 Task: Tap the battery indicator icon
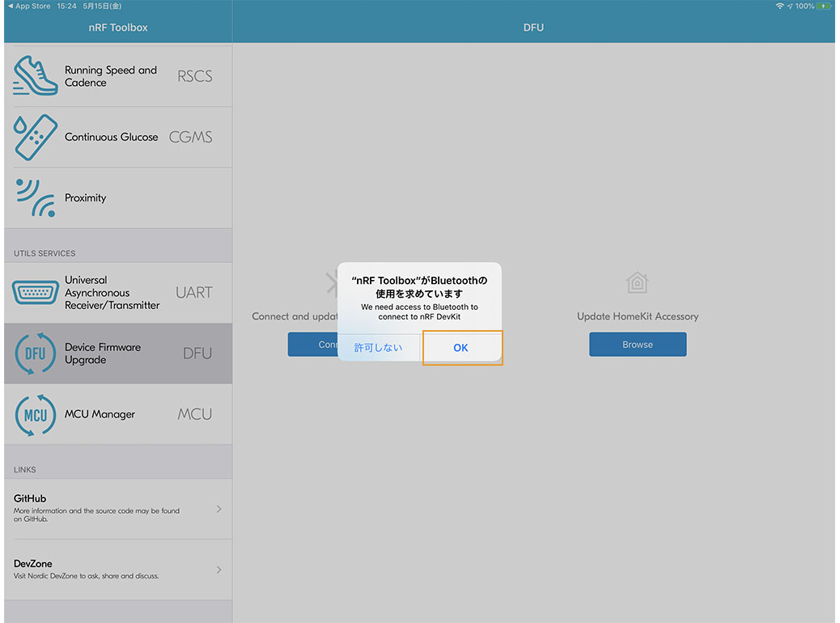click(x=823, y=6)
